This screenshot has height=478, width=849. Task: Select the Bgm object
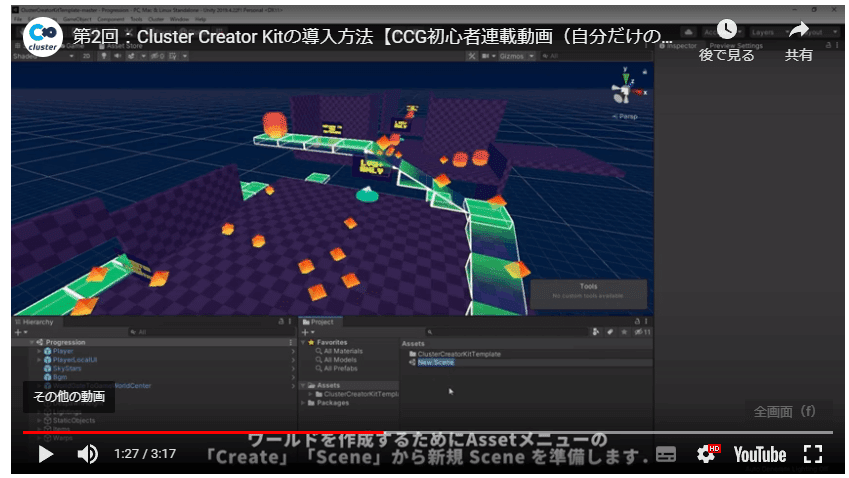click(x=60, y=377)
